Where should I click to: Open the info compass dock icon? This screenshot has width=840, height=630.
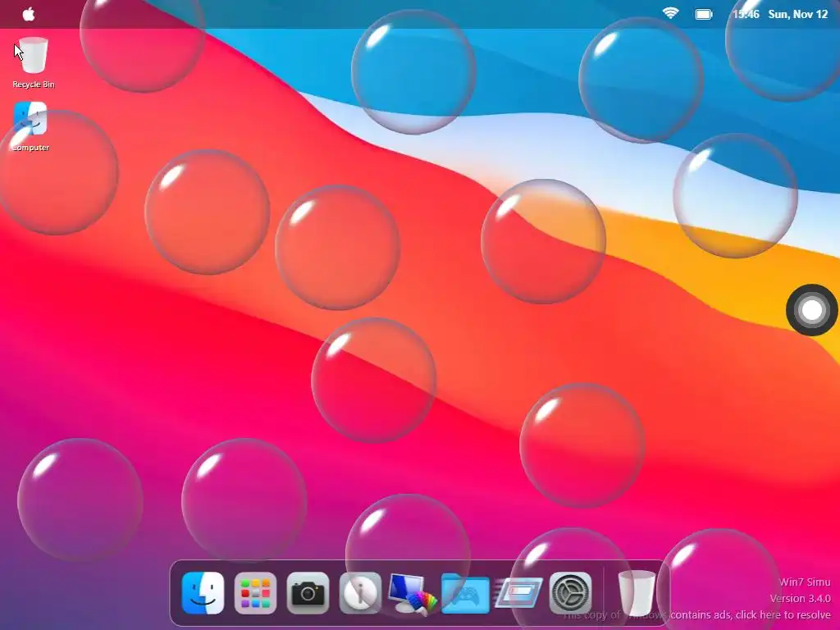[360, 593]
